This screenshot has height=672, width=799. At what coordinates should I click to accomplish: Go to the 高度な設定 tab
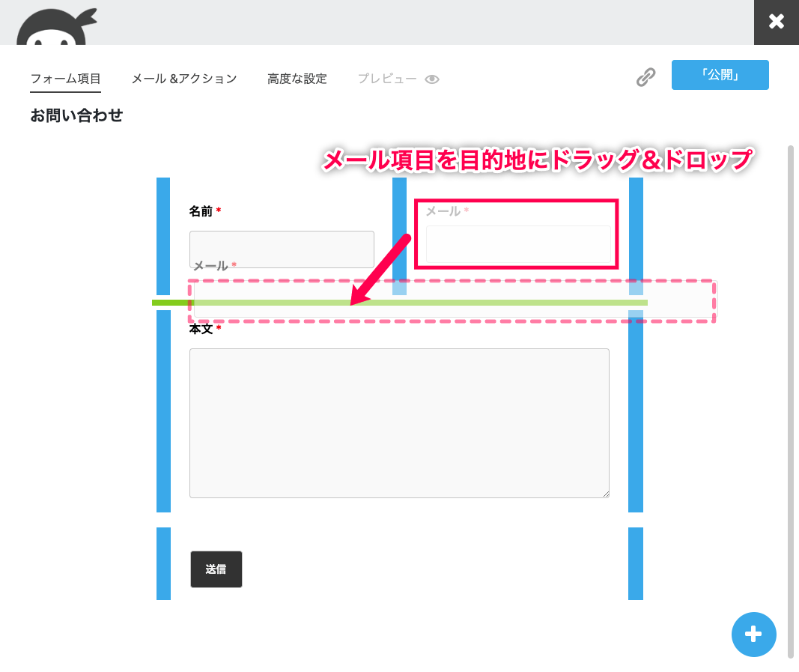[x=297, y=79]
